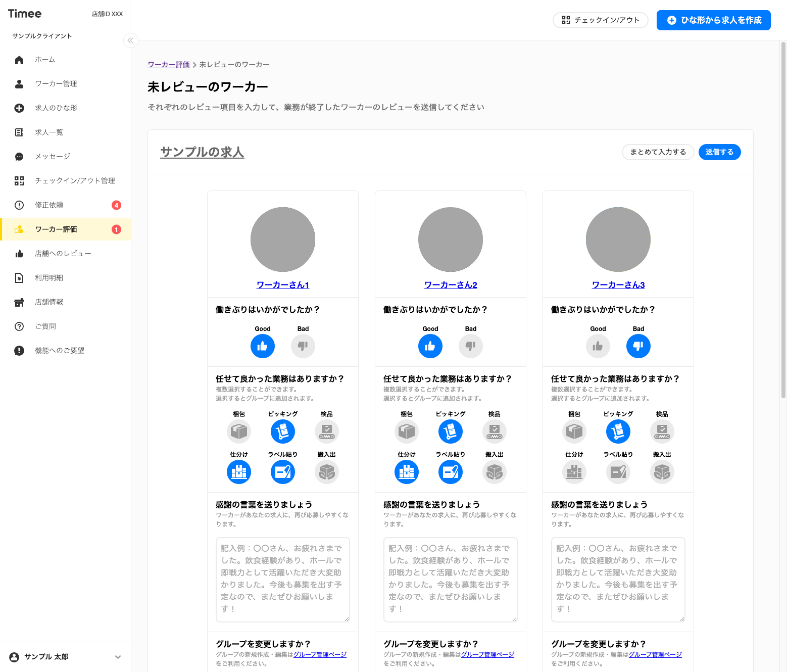Toggle 仕分け task icon for ワーカーさん3
The height and width of the screenshot is (672, 787).
coord(574,472)
